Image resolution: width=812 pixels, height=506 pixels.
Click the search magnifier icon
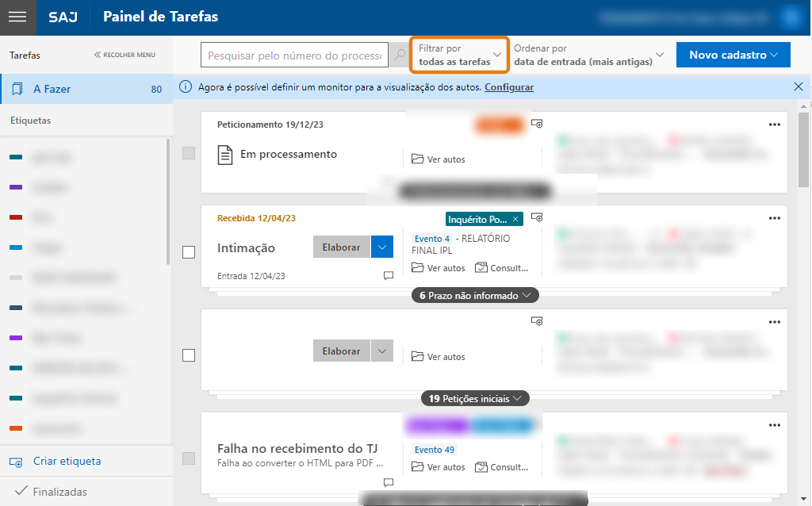[x=399, y=56]
